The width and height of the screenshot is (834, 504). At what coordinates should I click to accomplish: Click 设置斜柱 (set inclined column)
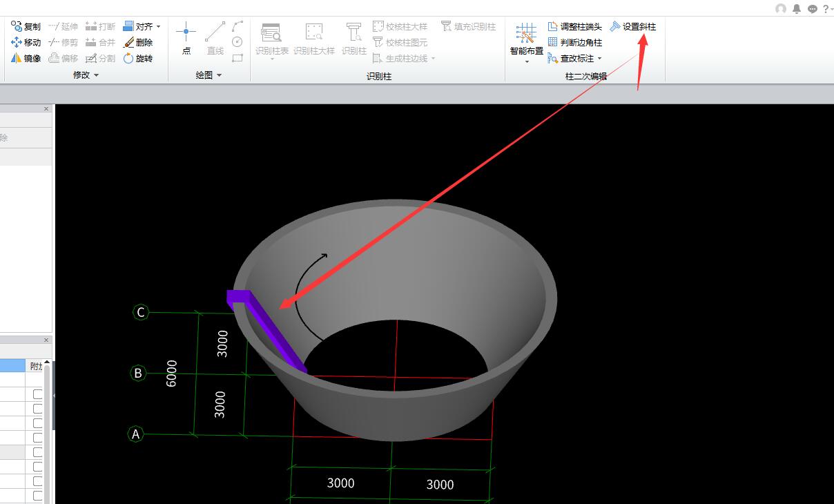point(633,26)
